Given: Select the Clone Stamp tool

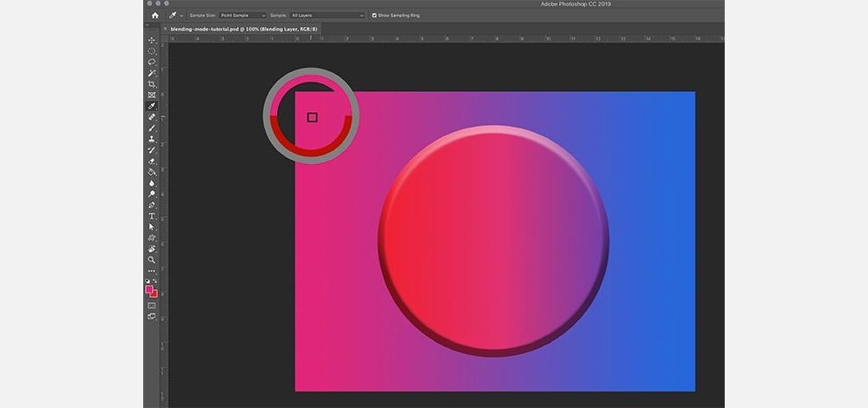Looking at the screenshot, I should (152, 139).
